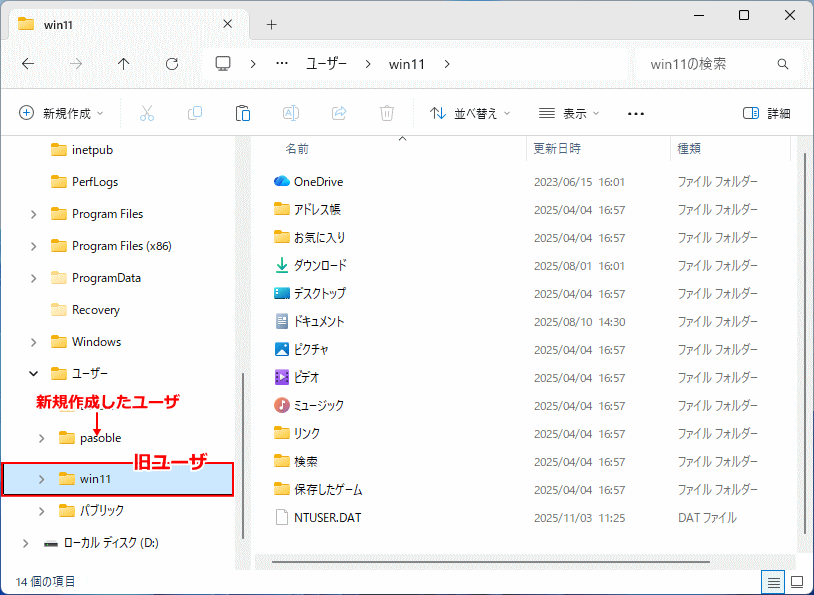Open the See more (...) toolbar icon
Image resolution: width=814 pixels, height=595 pixels.
pyautogui.click(x=636, y=113)
